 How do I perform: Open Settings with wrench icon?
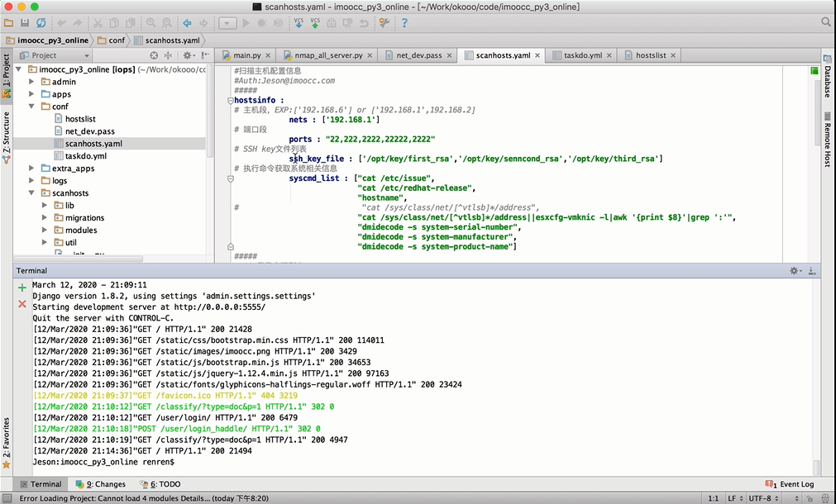point(384,23)
